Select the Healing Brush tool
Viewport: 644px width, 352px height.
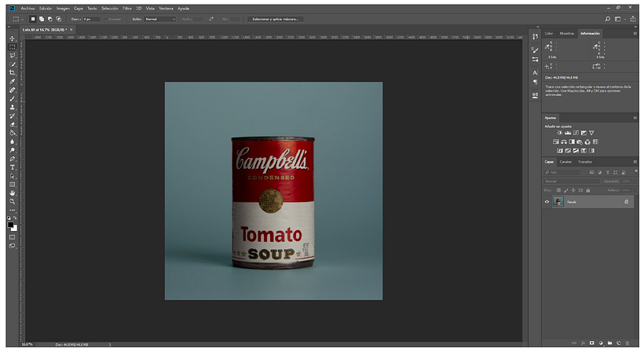pos(13,90)
